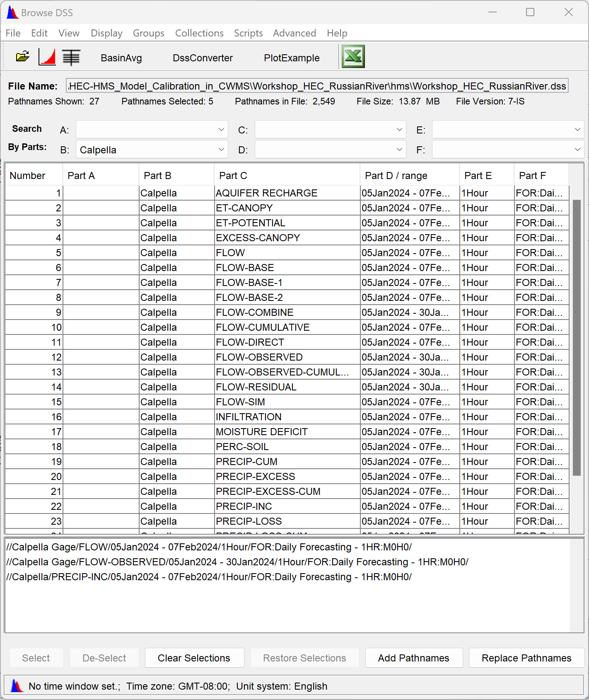Select the PERC-SOIL pathname
The width and height of the screenshot is (589, 700).
(x=287, y=447)
